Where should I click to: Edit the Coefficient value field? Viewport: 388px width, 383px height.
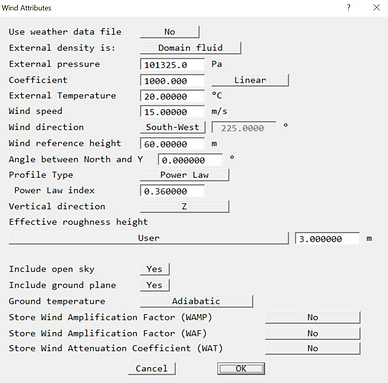(172, 81)
